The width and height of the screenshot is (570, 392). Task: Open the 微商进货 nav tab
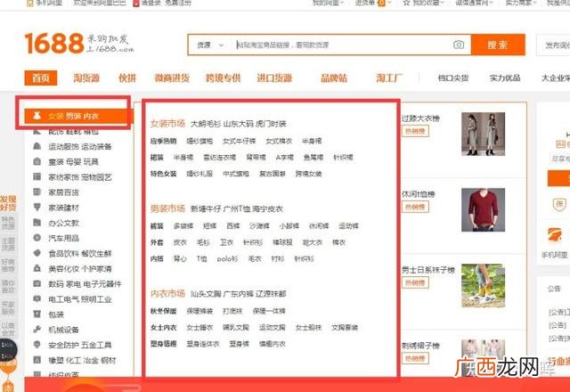click(172, 78)
